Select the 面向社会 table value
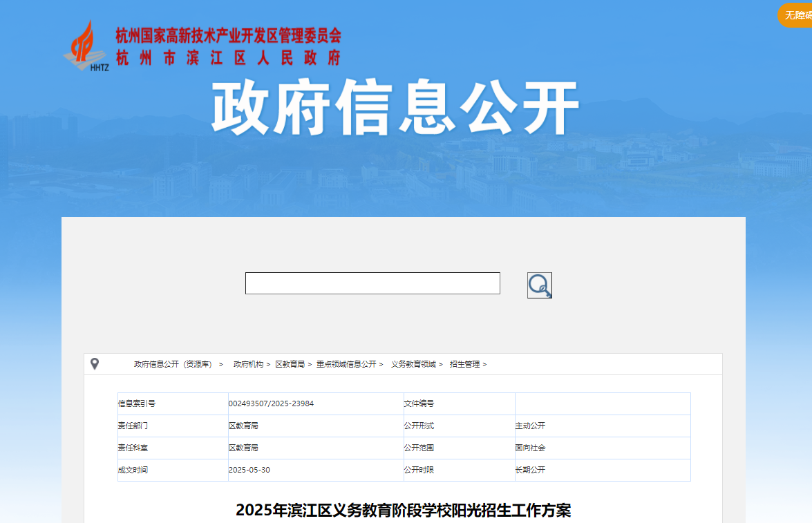812x523 pixels. click(530, 448)
